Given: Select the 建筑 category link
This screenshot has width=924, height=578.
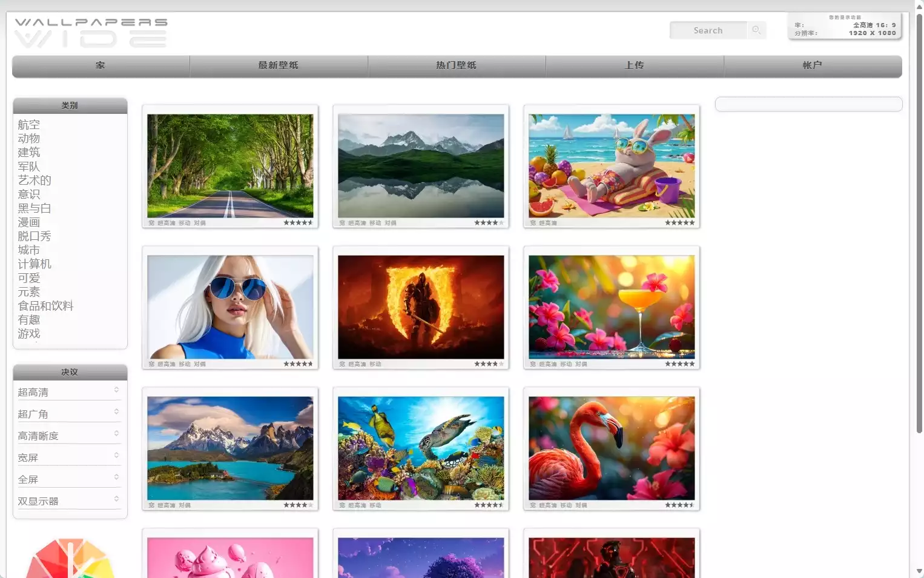Looking at the screenshot, I should pyautogui.click(x=29, y=153).
